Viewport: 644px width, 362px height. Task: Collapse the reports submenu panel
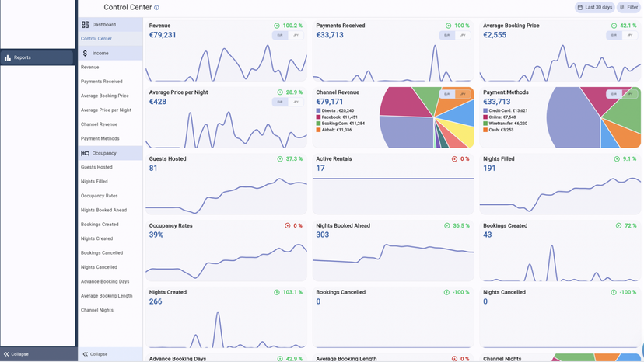point(95,354)
